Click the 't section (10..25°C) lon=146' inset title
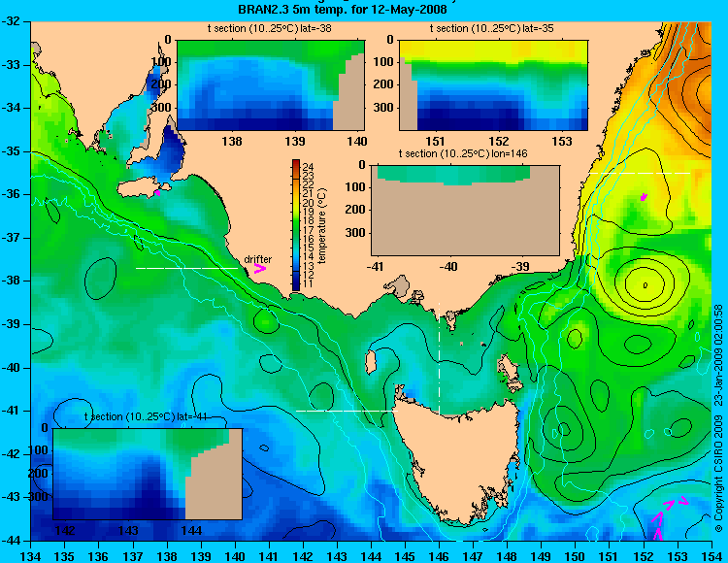Image resolution: width=728 pixels, height=563 pixels. pyautogui.click(x=463, y=153)
